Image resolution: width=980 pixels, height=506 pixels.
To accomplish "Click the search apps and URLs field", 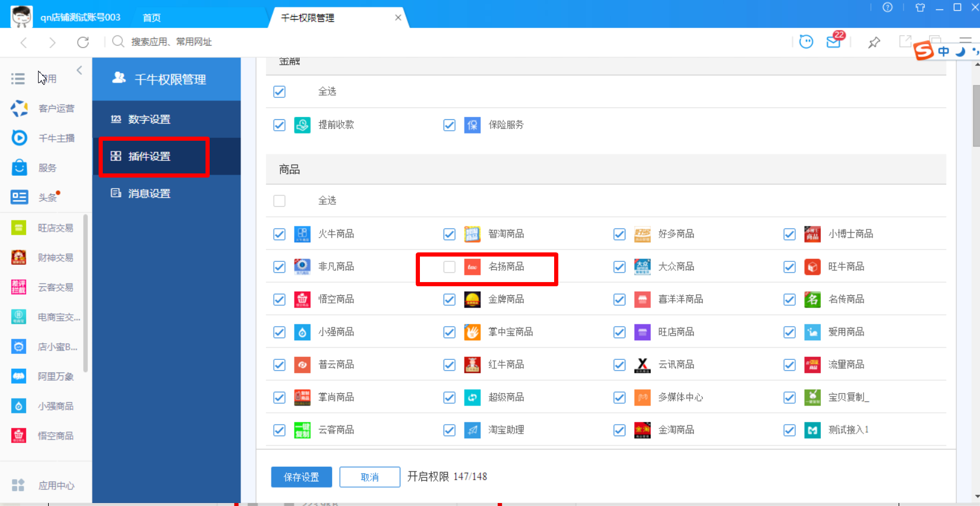I will click(172, 42).
